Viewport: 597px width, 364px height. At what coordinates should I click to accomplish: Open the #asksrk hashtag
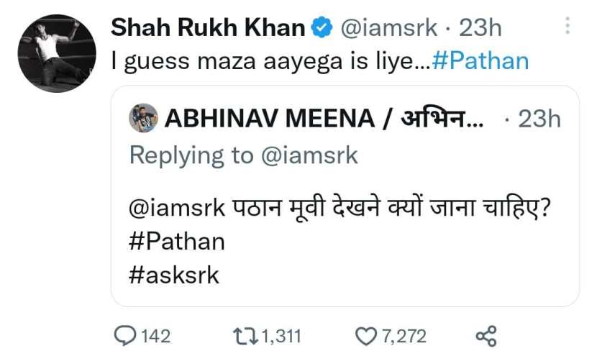click(x=174, y=275)
